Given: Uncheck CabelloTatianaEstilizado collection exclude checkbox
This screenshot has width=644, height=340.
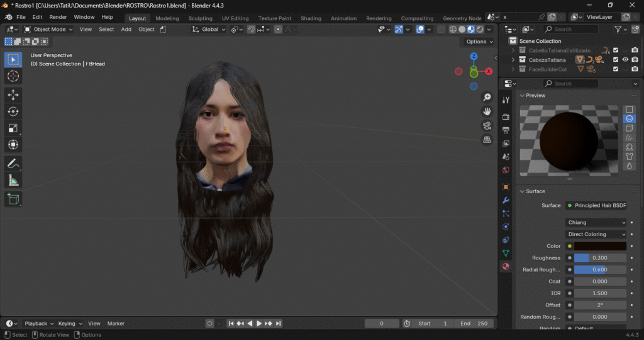Looking at the screenshot, I should [x=616, y=50].
